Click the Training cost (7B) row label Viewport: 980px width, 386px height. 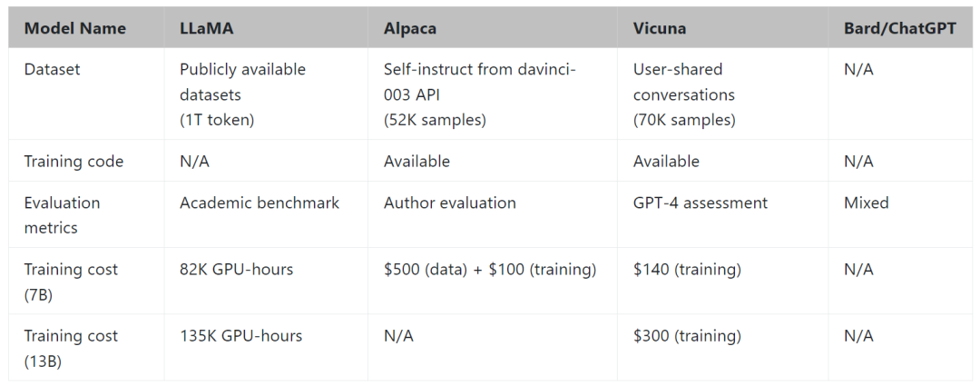pyautogui.click(x=71, y=282)
